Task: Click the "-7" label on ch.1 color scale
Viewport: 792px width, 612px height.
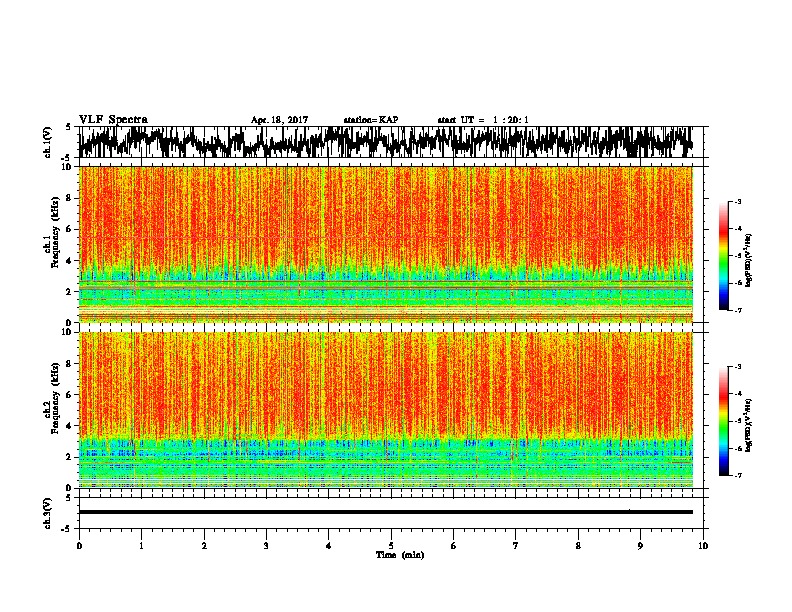Action: pos(737,310)
